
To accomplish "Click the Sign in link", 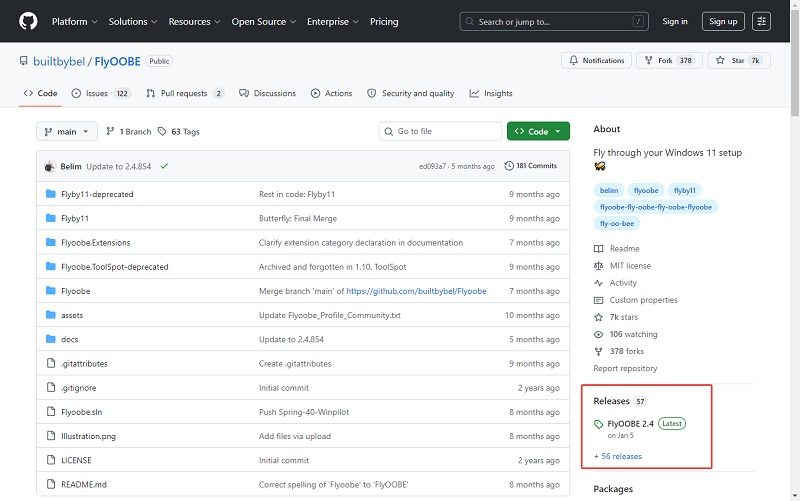I will [x=674, y=21].
